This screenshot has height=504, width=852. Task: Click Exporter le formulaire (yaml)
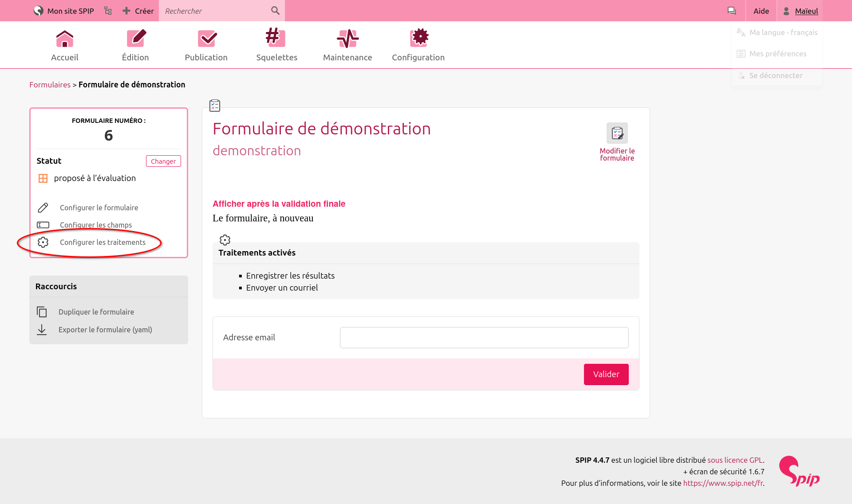105,330
